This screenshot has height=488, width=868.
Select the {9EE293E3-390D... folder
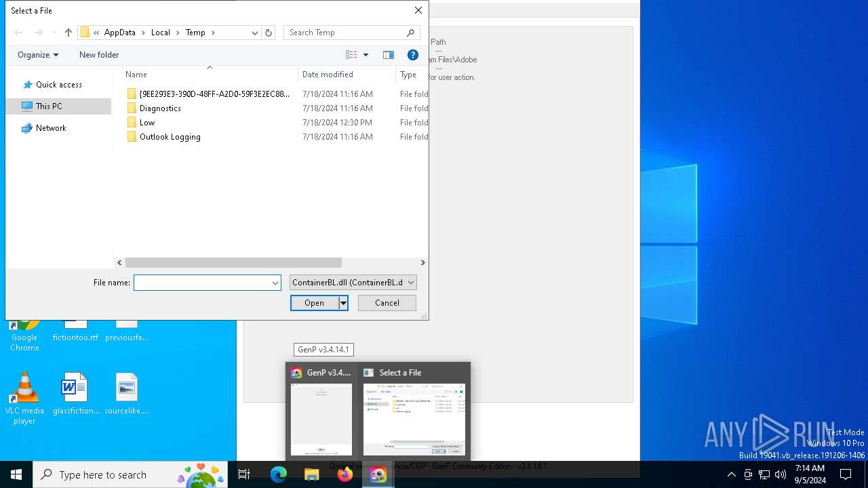tap(214, 94)
